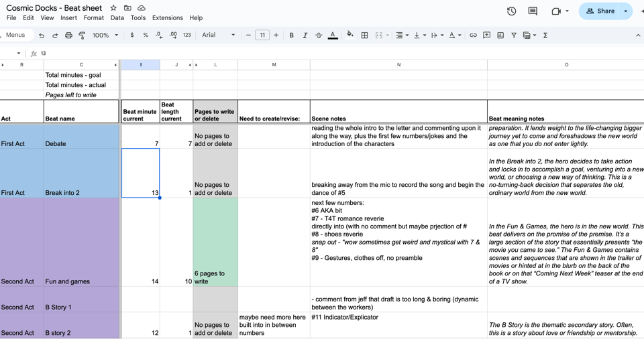Open the 100% zoom dropdown
Screen dimensions: 644x339
coord(105,36)
